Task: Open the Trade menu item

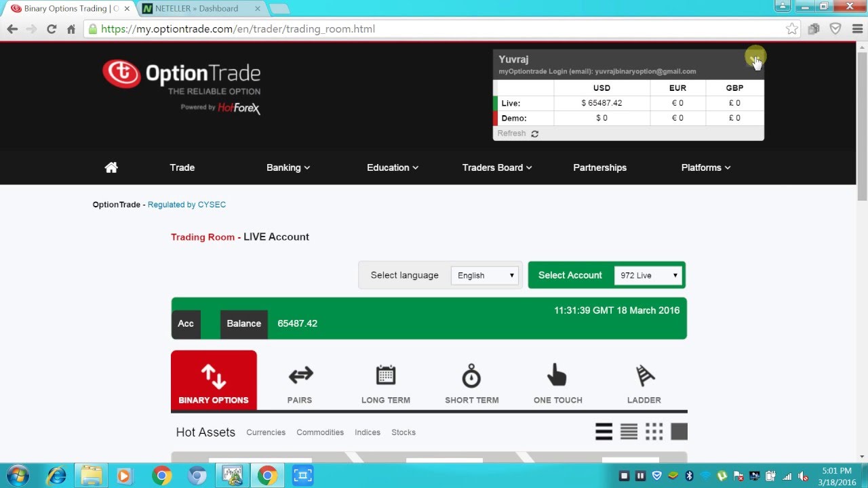Action: pyautogui.click(x=182, y=167)
